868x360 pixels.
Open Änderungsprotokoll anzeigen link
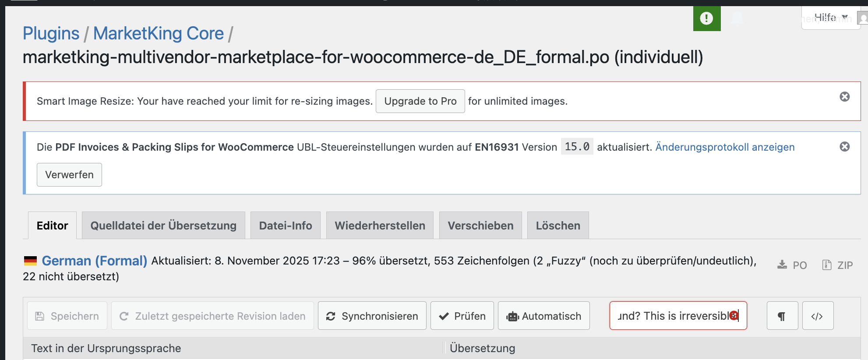point(725,147)
